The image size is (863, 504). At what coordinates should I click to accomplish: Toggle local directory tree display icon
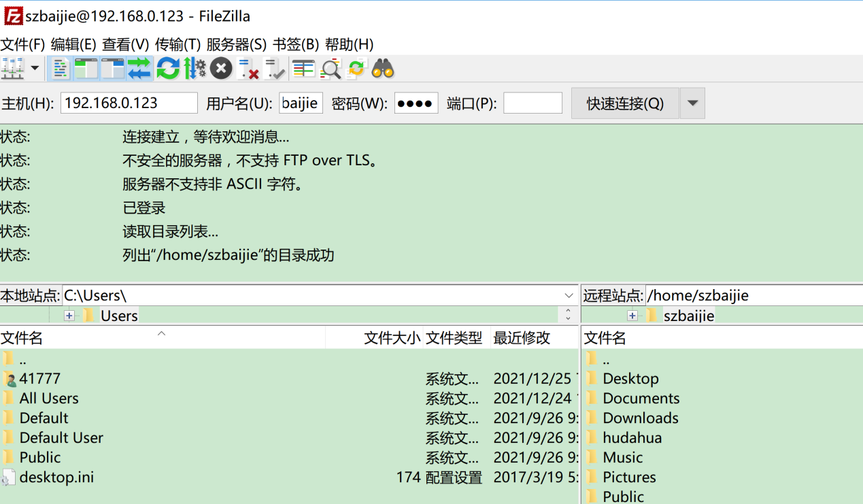tap(86, 69)
